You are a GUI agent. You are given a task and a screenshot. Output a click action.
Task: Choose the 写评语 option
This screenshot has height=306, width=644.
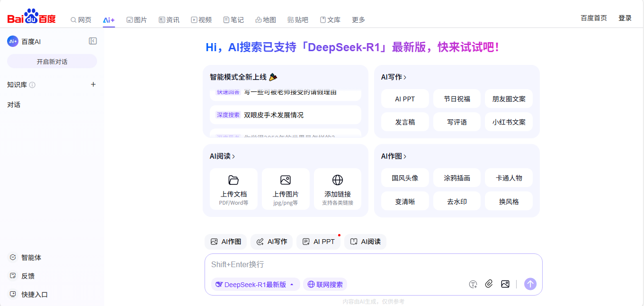457,122
